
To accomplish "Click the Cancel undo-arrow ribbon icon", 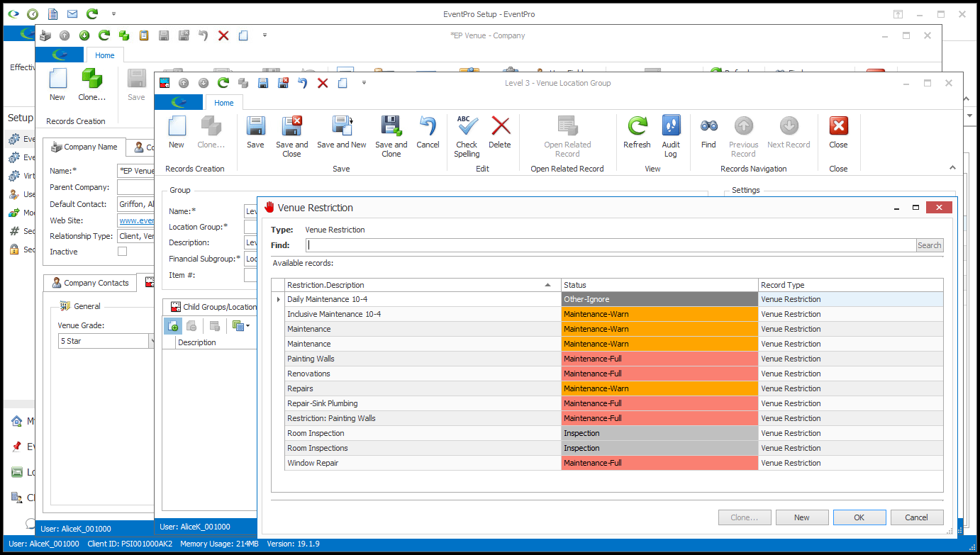I will 428,126.
